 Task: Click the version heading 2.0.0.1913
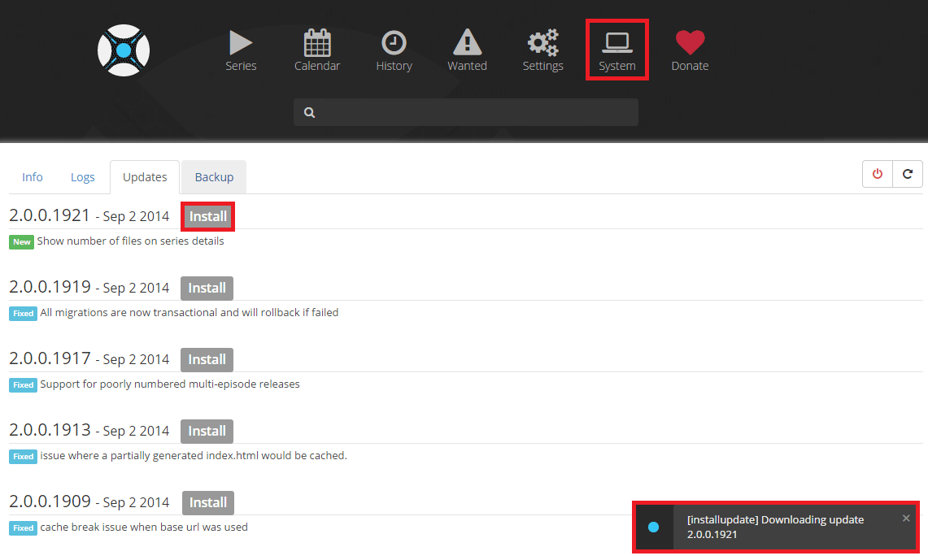click(50, 430)
